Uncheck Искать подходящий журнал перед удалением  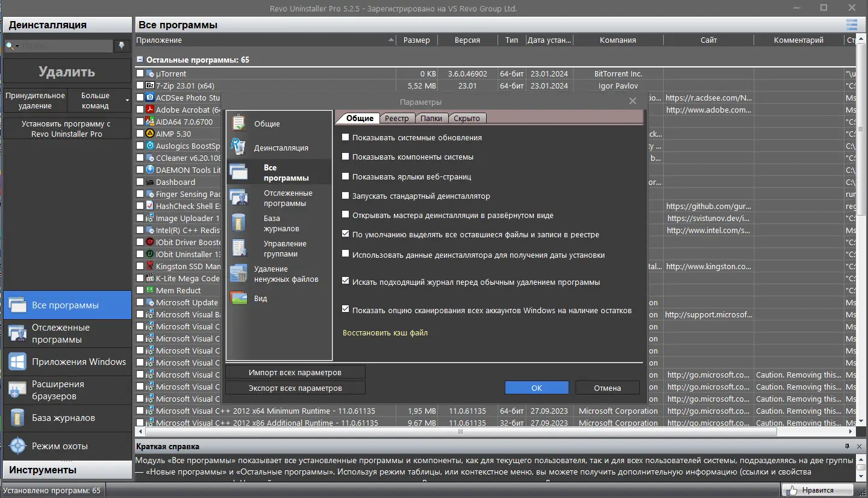pos(346,281)
